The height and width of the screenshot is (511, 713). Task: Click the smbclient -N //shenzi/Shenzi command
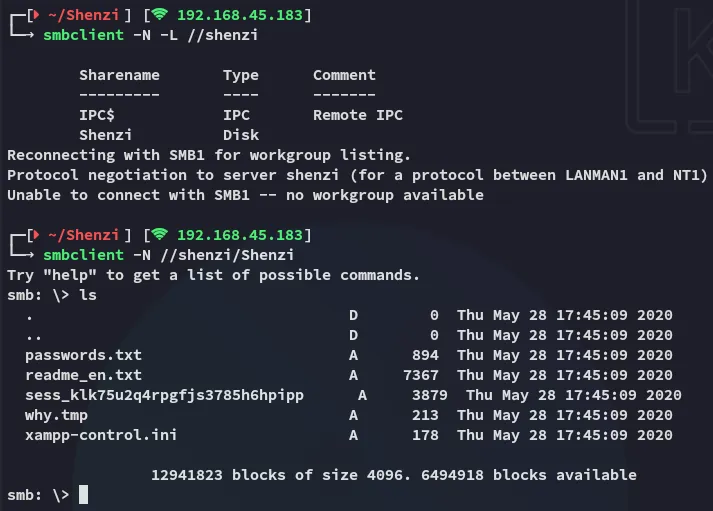(169, 255)
